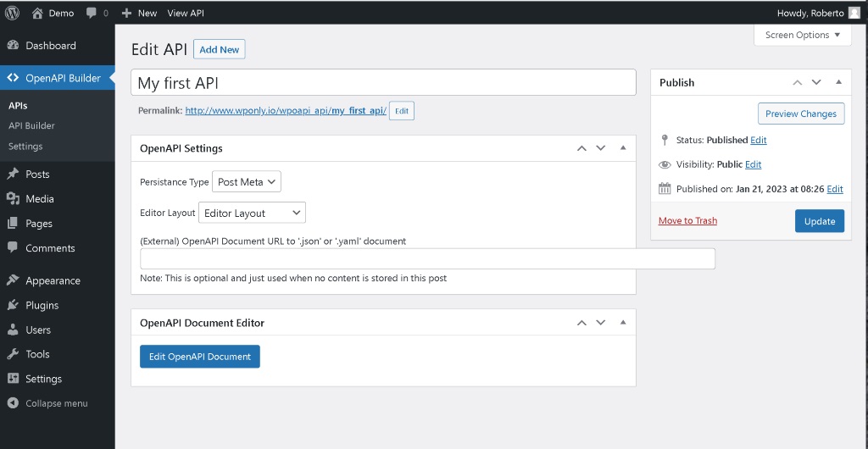Image resolution: width=868 pixels, height=449 pixels.
Task: Click Preview Changes button
Action: tap(801, 114)
